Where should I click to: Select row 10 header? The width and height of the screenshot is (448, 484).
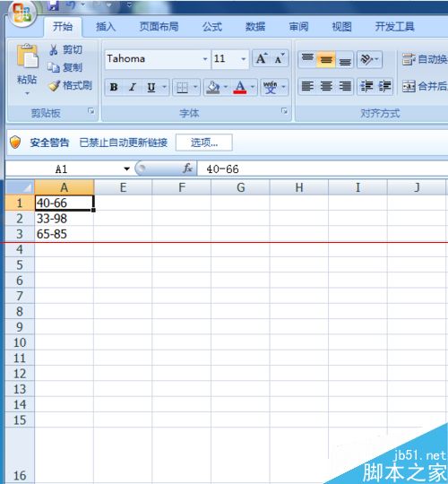click(20, 342)
